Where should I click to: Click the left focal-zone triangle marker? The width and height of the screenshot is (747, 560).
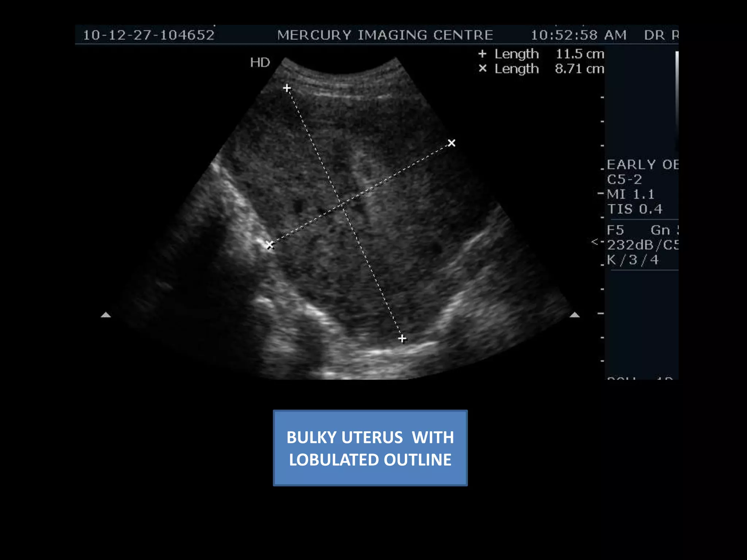pyautogui.click(x=106, y=315)
